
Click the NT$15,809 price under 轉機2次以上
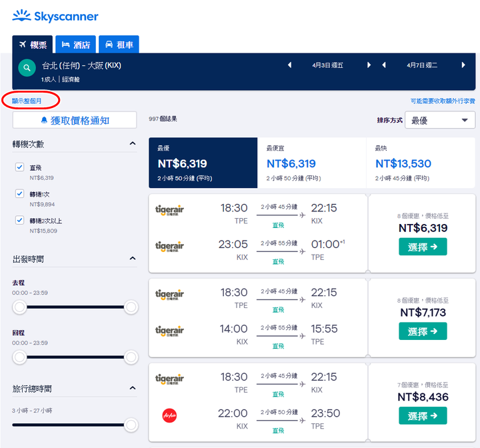(43, 231)
